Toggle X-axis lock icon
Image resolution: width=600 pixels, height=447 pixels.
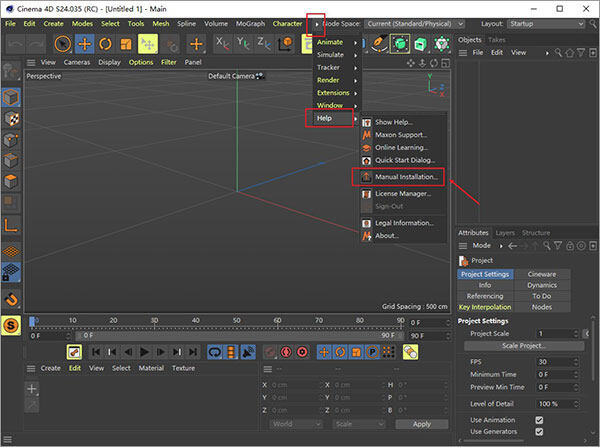click(222, 44)
